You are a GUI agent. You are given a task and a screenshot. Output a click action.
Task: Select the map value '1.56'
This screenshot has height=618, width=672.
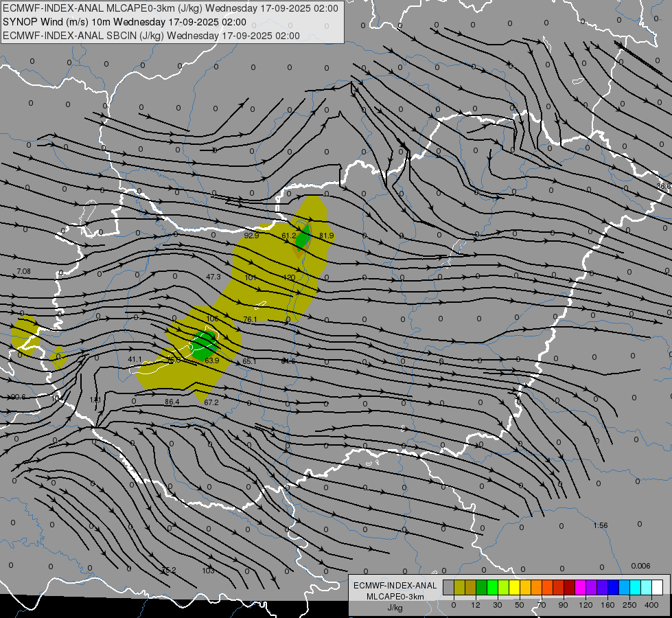[601, 525]
